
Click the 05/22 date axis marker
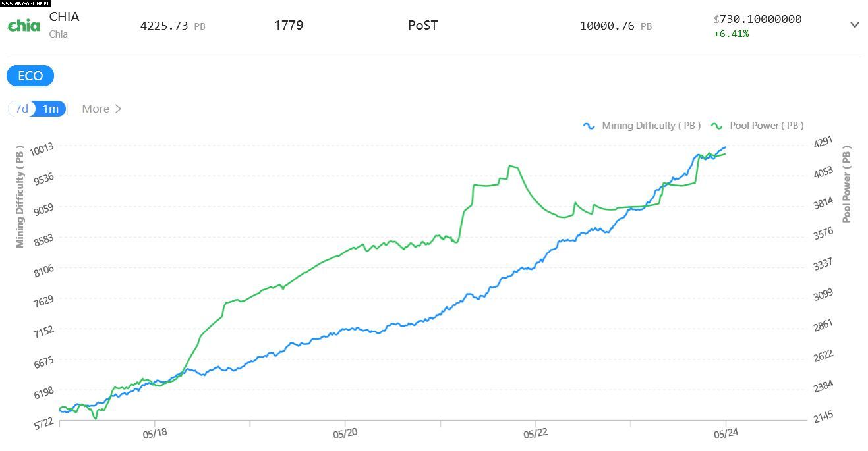[535, 435]
